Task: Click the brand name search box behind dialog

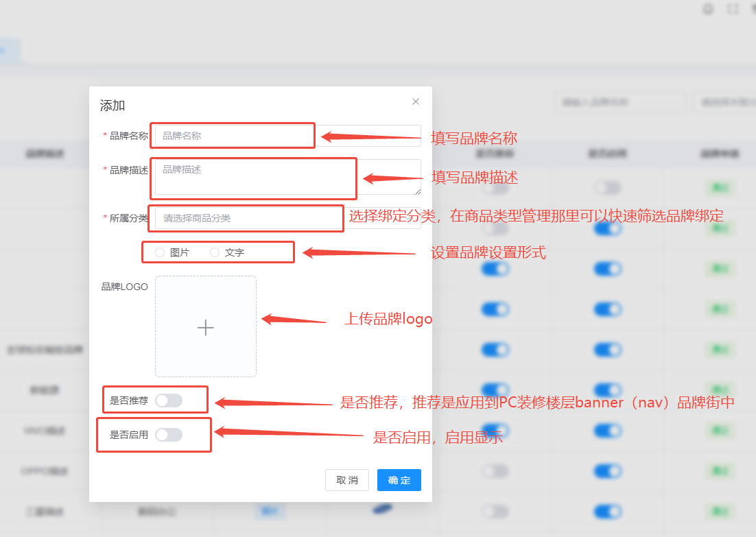Action: pyautogui.click(x=619, y=102)
